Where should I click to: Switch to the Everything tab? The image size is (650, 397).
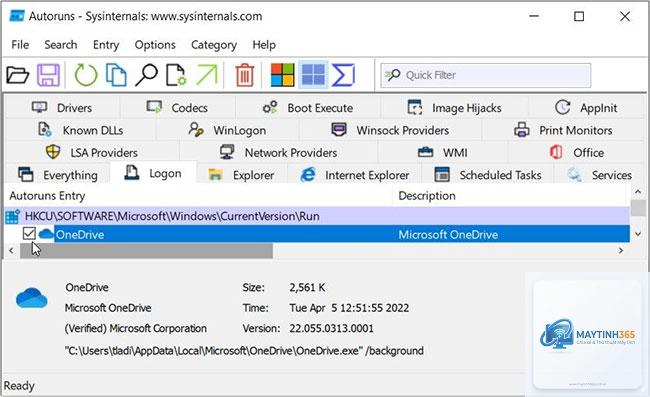[x=58, y=175]
